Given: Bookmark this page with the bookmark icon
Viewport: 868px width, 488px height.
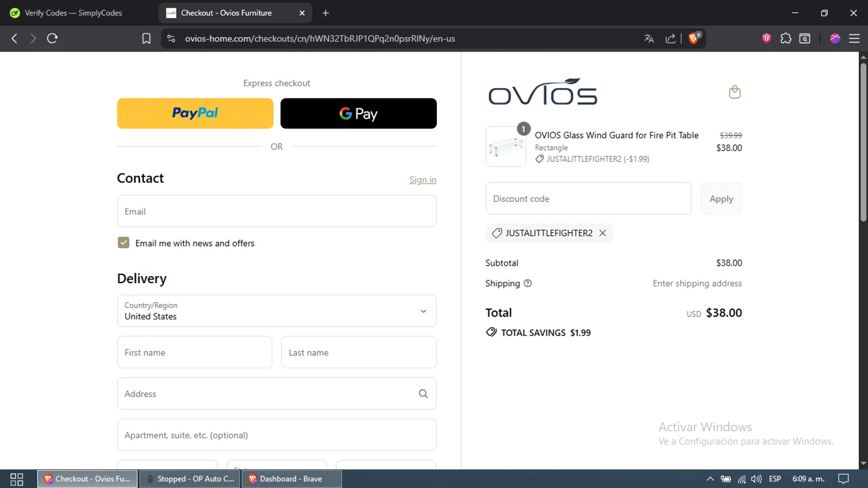Looking at the screenshot, I should click(x=146, y=38).
